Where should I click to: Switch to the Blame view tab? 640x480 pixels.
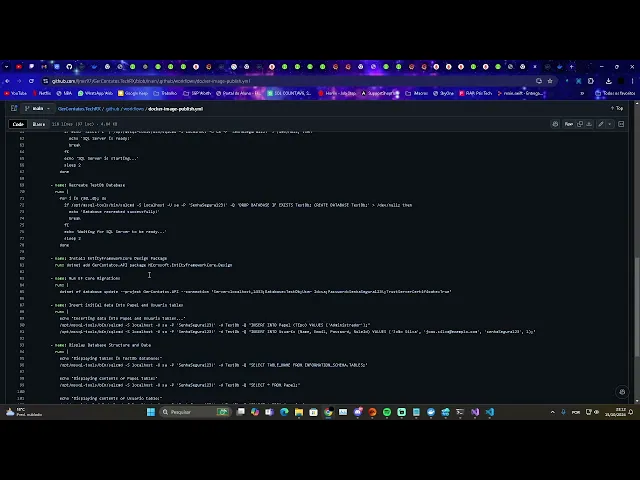pyautogui.click(x=39, y=124)
